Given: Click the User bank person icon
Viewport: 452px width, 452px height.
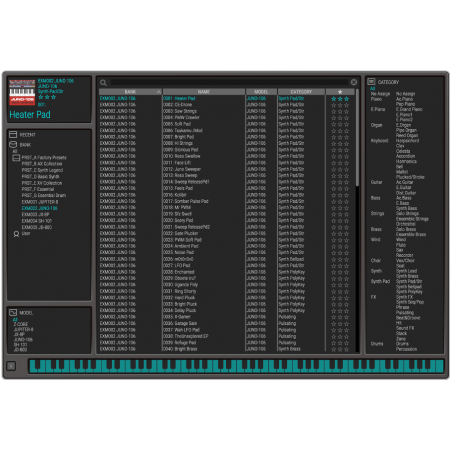Looking at the screenshot, I should pyautogui.click(x=16, y=234).
